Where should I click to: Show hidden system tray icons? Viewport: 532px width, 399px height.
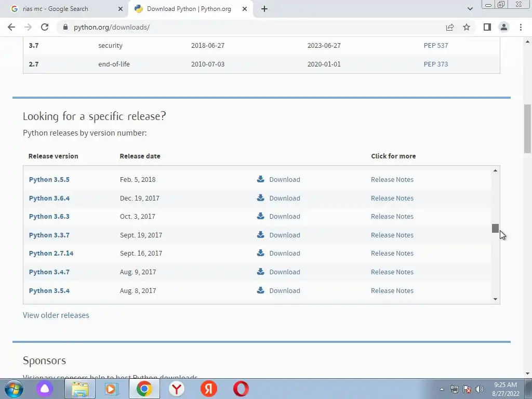tap(442, 389)
